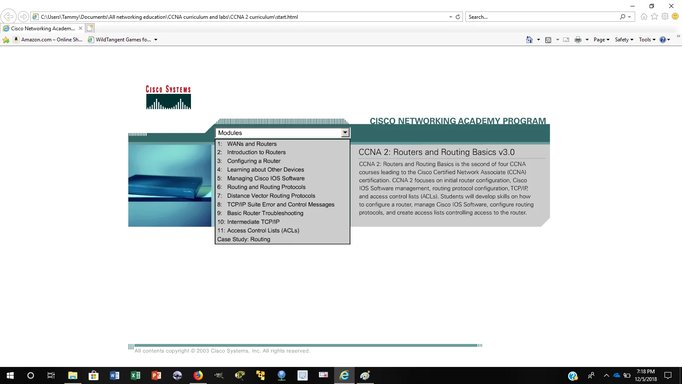
Task: Click the Read mail icon in command bar
Action: pos(566,40)
